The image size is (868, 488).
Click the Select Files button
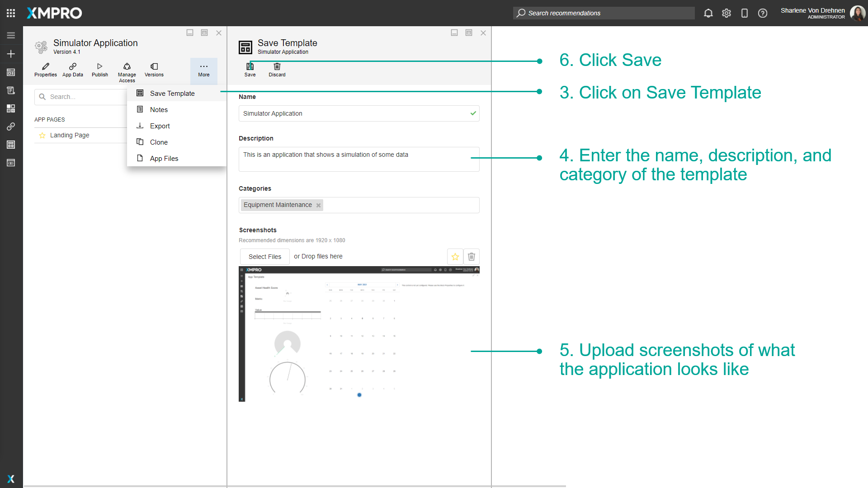pos(264,256)
